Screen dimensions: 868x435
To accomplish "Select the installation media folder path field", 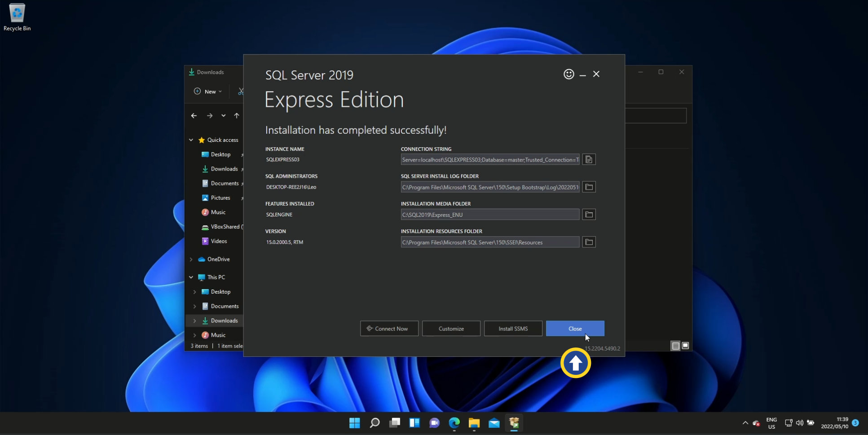I will point(490,215).
